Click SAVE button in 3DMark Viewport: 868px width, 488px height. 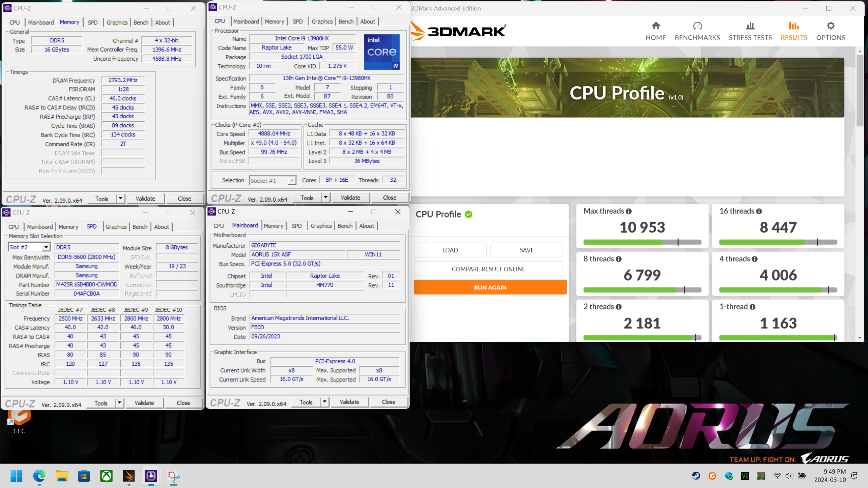click(527, 250)
